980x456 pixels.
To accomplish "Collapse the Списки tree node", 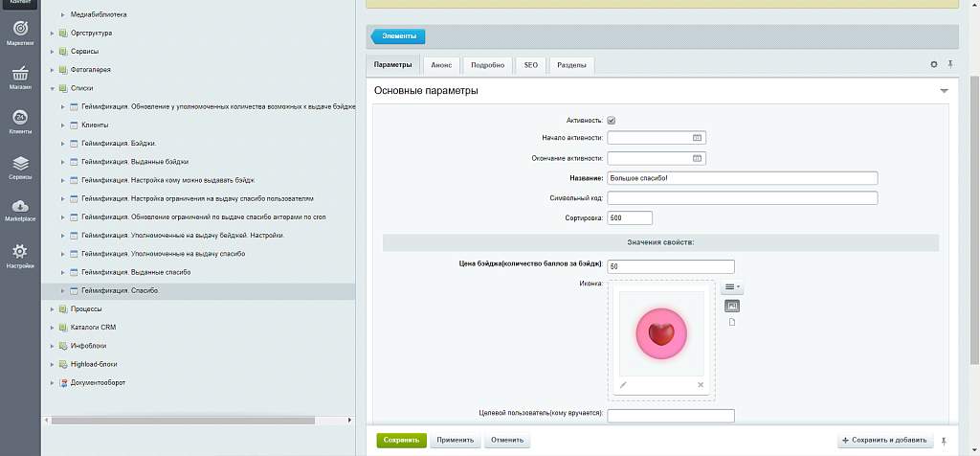I will click(x=52, y=88).
